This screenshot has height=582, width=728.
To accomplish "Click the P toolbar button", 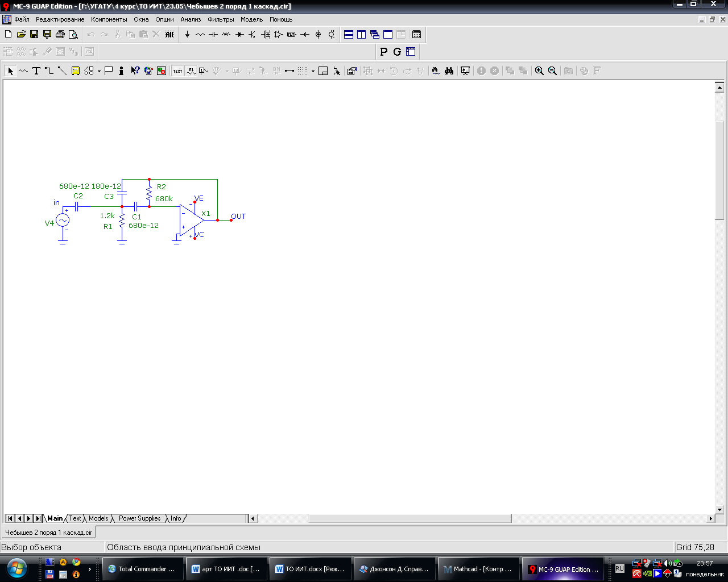I will point(384,52).
